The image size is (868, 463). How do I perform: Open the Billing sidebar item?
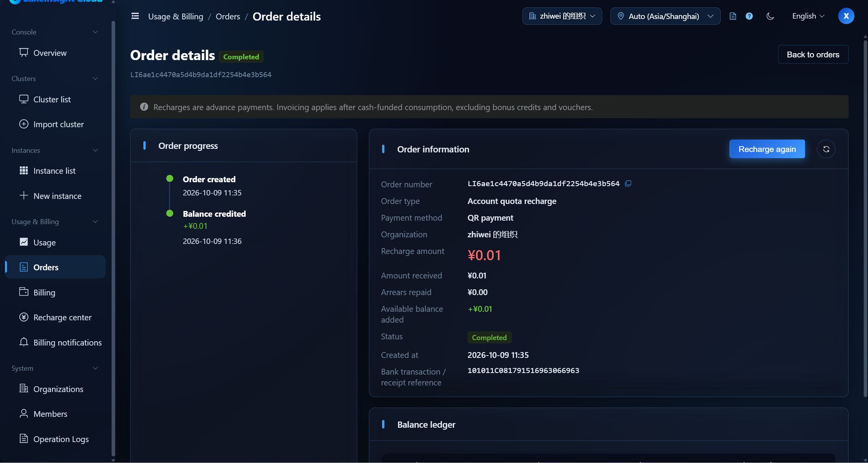(55, 292)
